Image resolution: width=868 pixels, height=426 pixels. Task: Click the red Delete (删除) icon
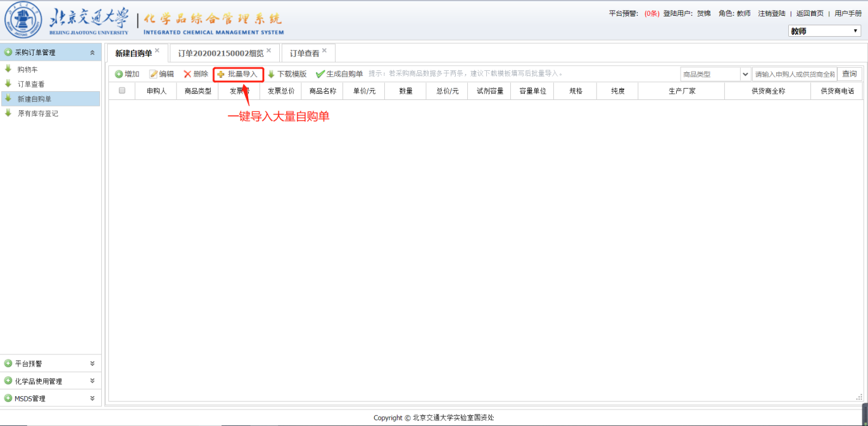tap(187, 74)
